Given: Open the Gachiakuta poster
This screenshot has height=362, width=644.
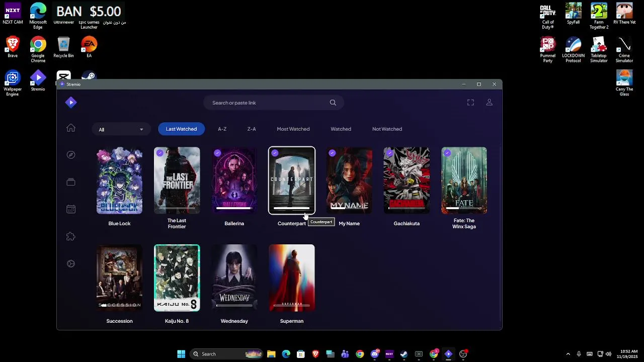Looking at the screenshot, I should click(x=407, y=180).
